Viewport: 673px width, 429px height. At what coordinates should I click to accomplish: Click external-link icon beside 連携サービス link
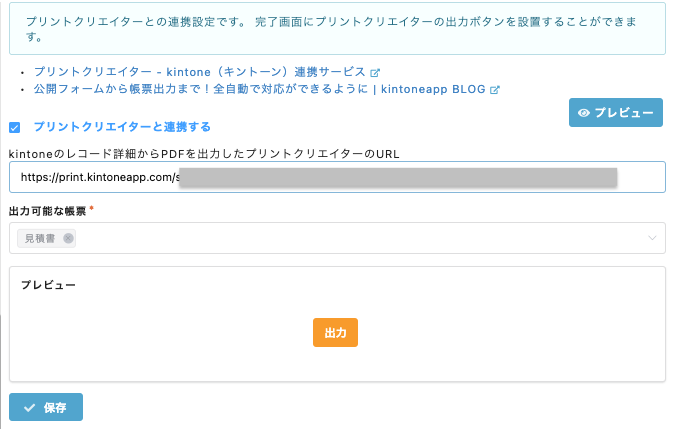[375, 73]
